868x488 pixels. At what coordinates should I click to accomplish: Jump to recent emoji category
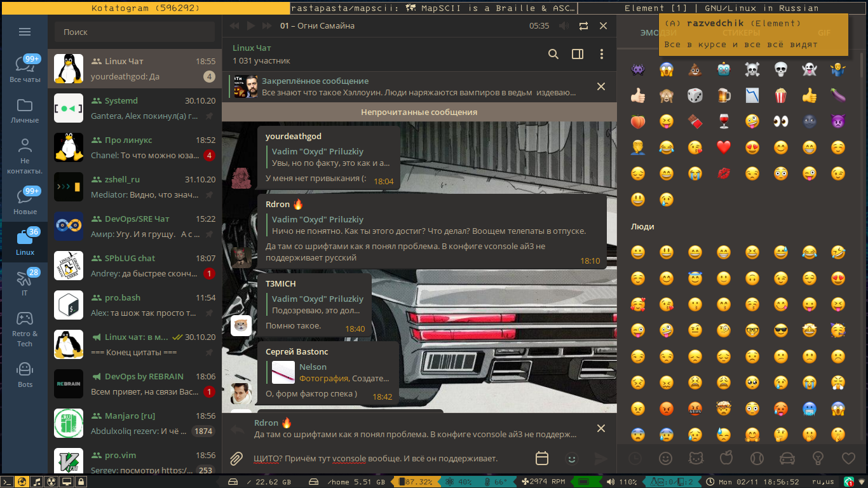point(635,458)
